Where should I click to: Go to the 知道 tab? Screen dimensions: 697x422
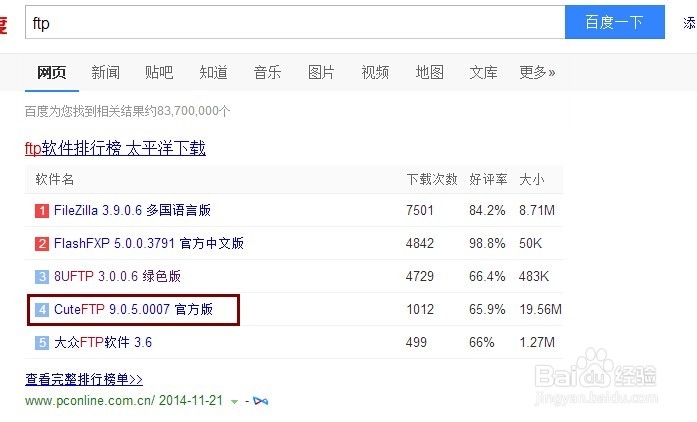tap(213, 72)
